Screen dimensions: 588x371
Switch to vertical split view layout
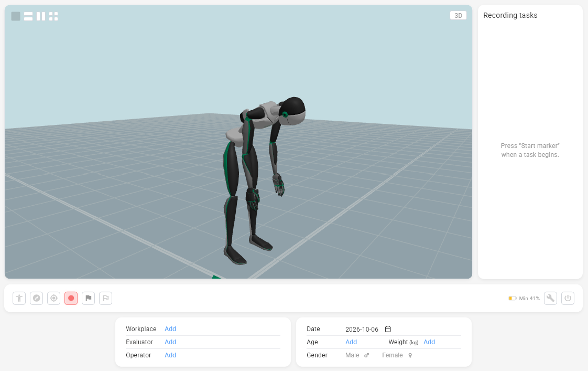click(x=41, y=16)
